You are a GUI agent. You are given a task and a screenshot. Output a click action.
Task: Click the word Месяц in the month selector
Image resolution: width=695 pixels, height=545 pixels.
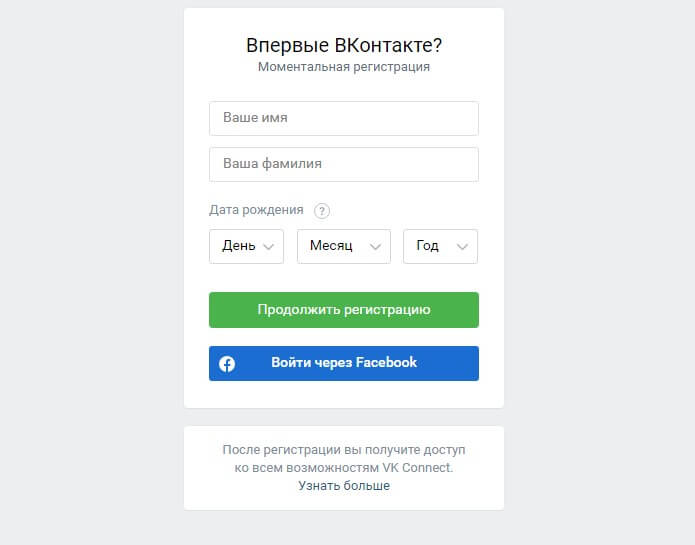pos(331,245)
